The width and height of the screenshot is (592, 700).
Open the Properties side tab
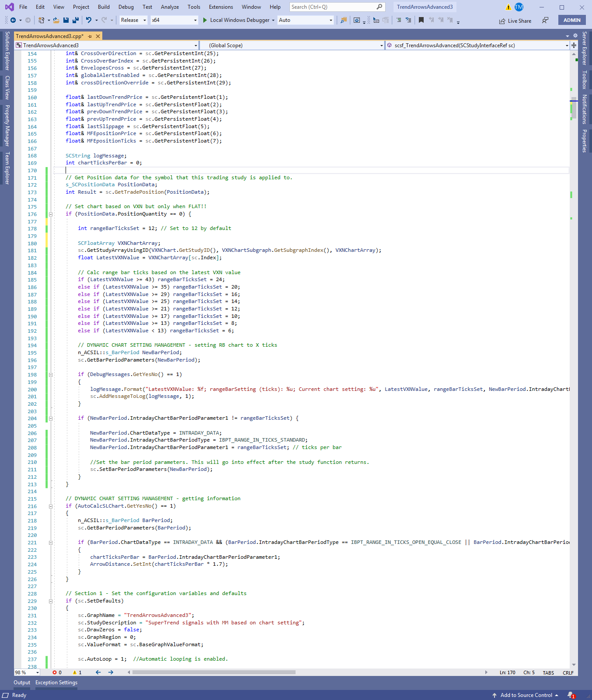pyautogui.click(x=585, y=141)
